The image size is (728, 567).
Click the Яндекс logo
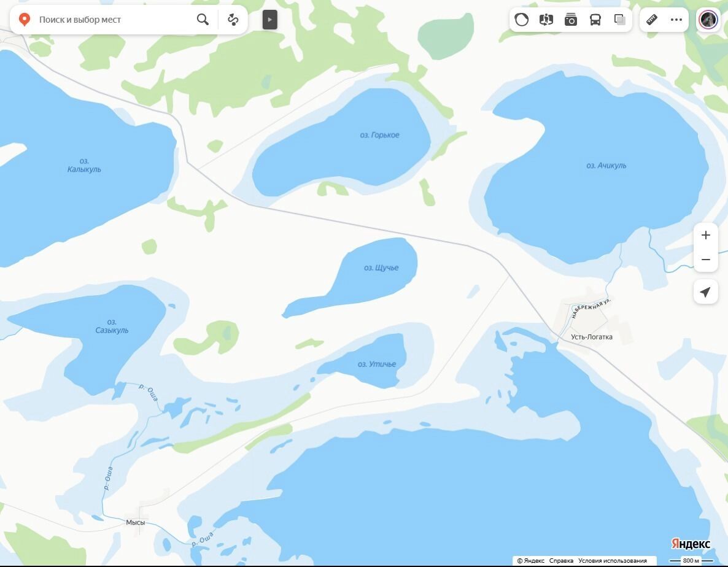pos(691,544)
